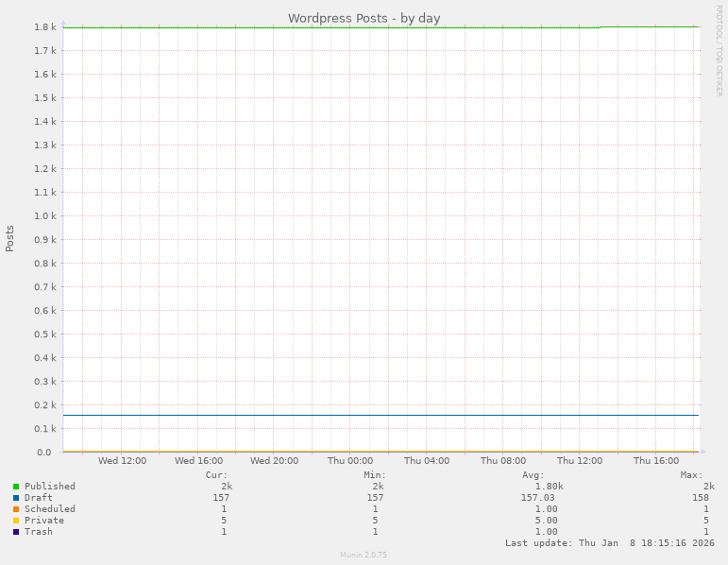Click the '1.8 k' y-axis label
Image resolution: width=728 pixels, height=565 pixels.
tap(45, 27)
